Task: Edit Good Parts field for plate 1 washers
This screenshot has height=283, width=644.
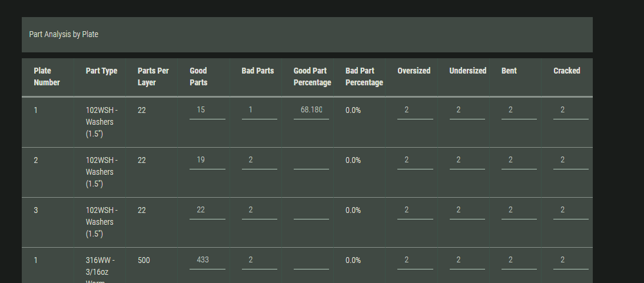Action: point(207,110)
